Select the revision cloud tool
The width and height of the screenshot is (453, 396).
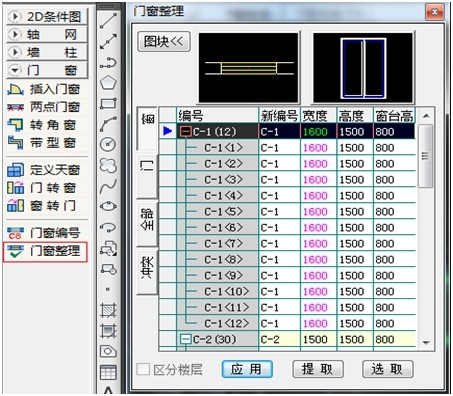coord(108,165)
